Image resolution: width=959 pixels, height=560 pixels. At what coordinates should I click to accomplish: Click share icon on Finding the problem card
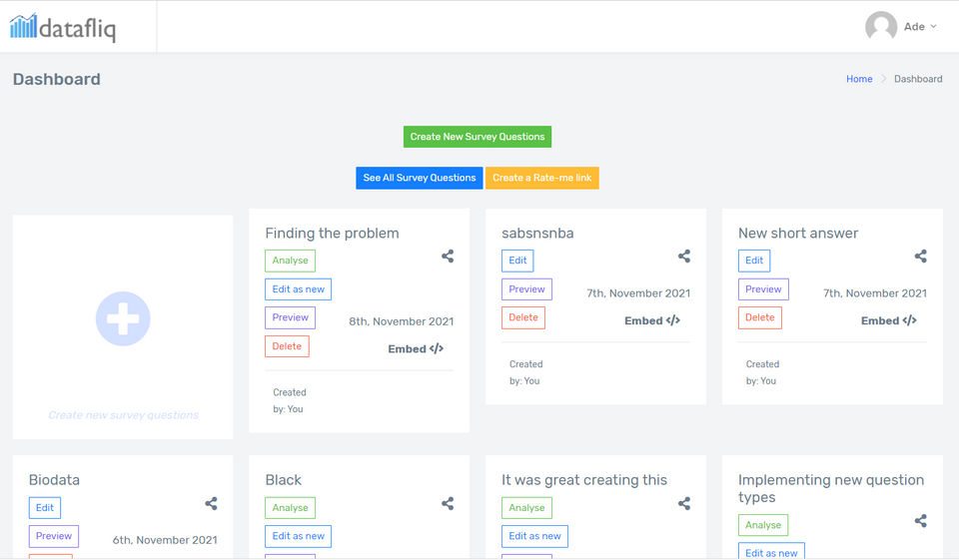(448, 257)
